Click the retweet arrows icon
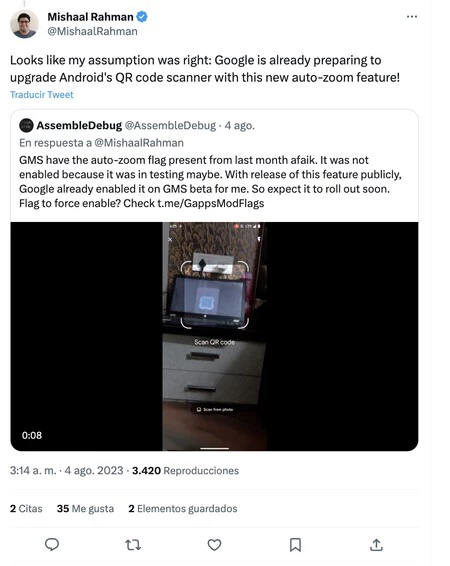This screenshot has height=566, width=450. [x=133, y=545]
